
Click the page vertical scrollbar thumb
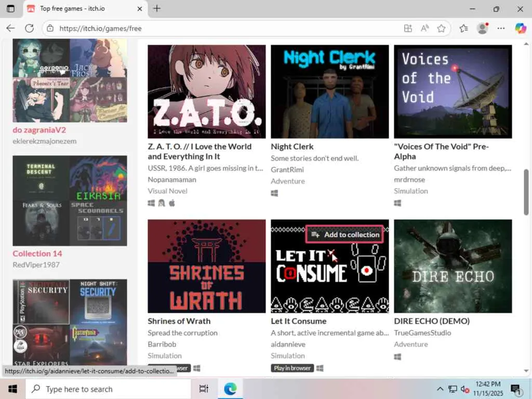526,192
